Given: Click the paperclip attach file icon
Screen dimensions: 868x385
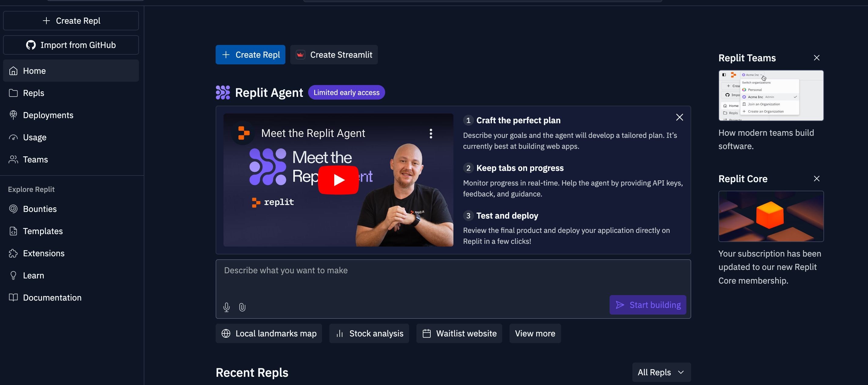Looking at the screenshot, I should point(242,307).
